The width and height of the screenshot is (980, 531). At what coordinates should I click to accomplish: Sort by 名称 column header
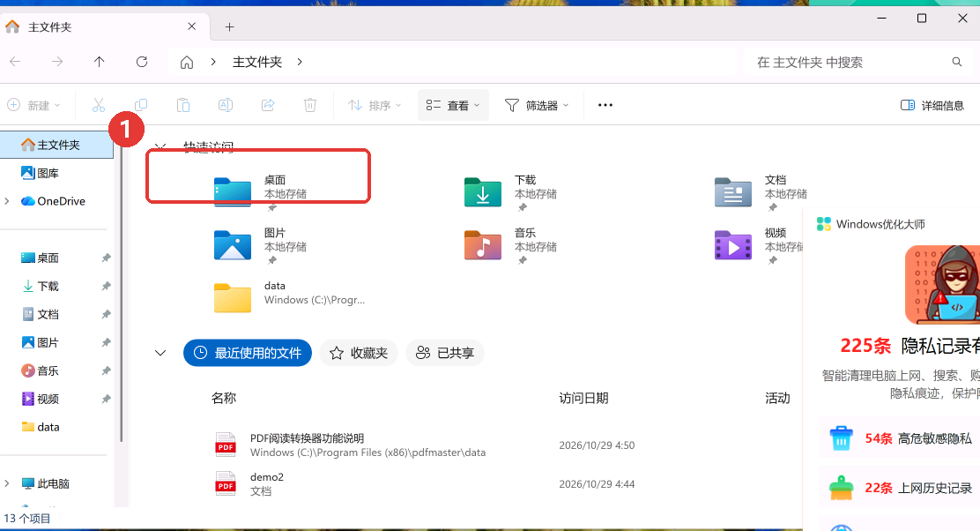[224, 398]
